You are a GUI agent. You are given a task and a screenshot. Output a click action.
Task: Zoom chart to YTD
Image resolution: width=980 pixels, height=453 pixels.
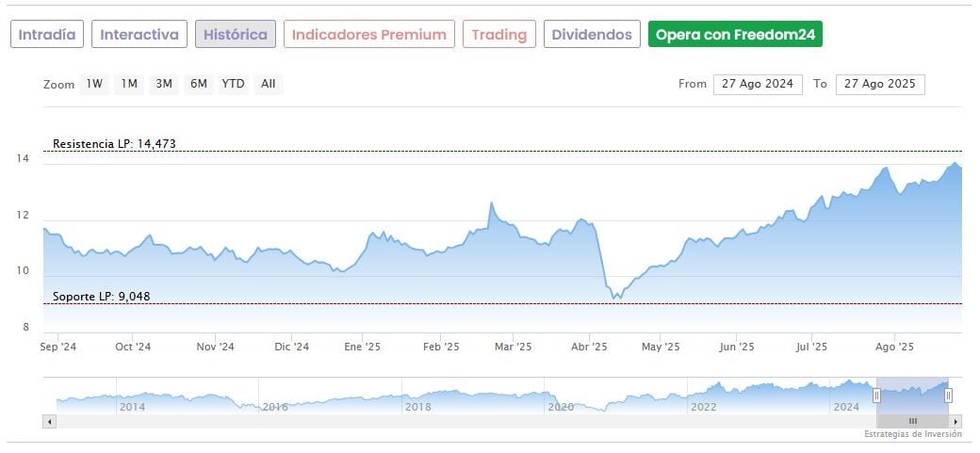(x=233, y=84)
